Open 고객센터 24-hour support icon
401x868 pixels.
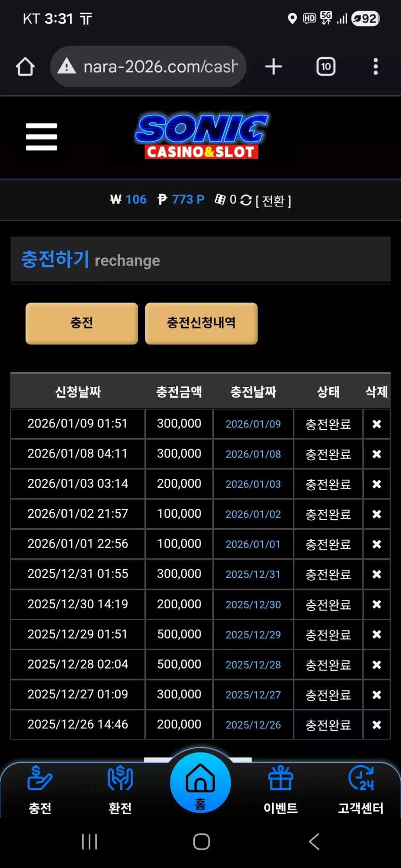(x=361, y=790)
